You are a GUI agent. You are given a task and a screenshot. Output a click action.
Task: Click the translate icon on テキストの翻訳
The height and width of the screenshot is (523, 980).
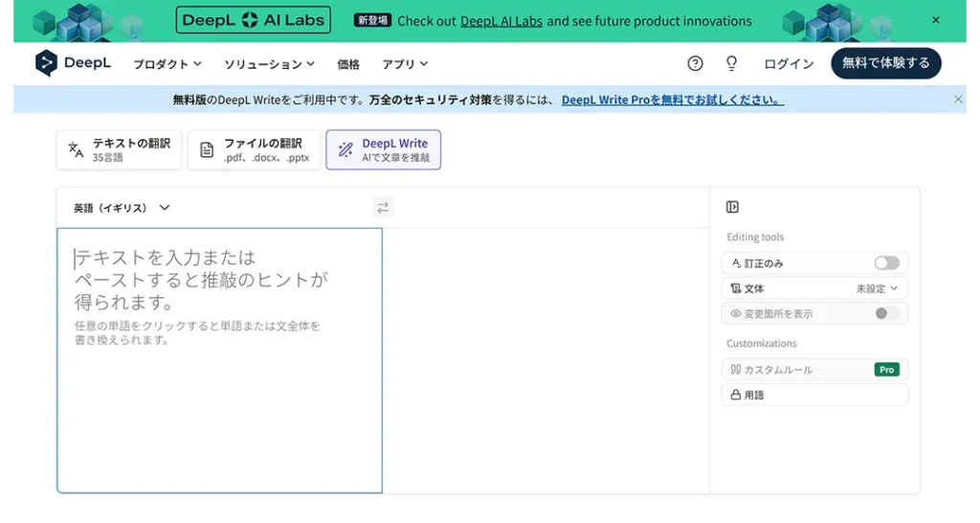point(76,149)
